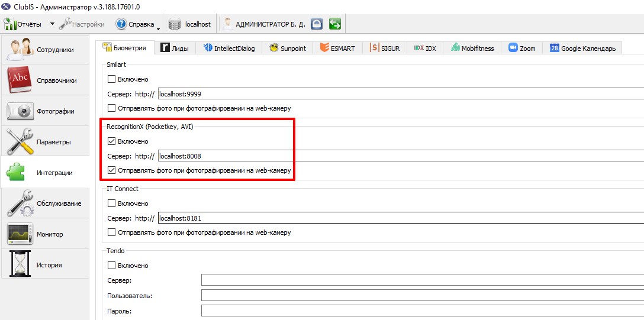Click the RecognitionX server field localhost:8008

tap(401, 156)
